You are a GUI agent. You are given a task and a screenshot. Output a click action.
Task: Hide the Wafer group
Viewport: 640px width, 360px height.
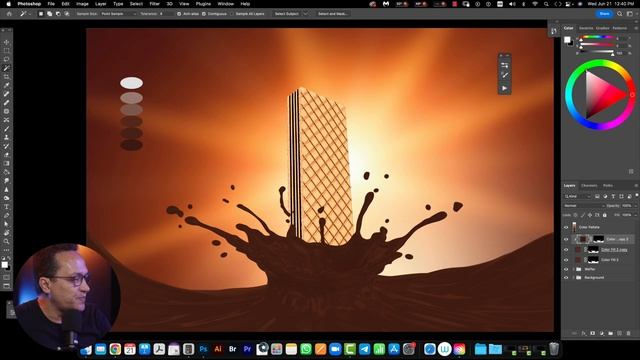pyautogui.click(x=566, y=269)
